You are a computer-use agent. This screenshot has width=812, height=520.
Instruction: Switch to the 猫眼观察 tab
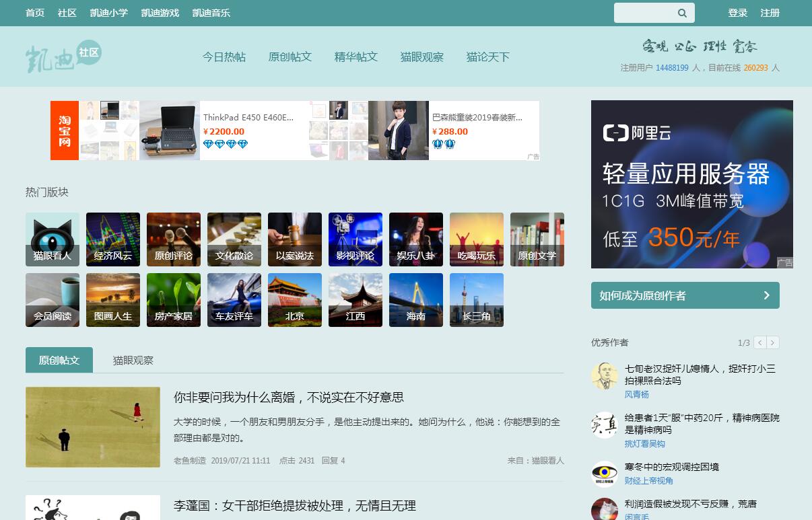(x=133, y=361)
